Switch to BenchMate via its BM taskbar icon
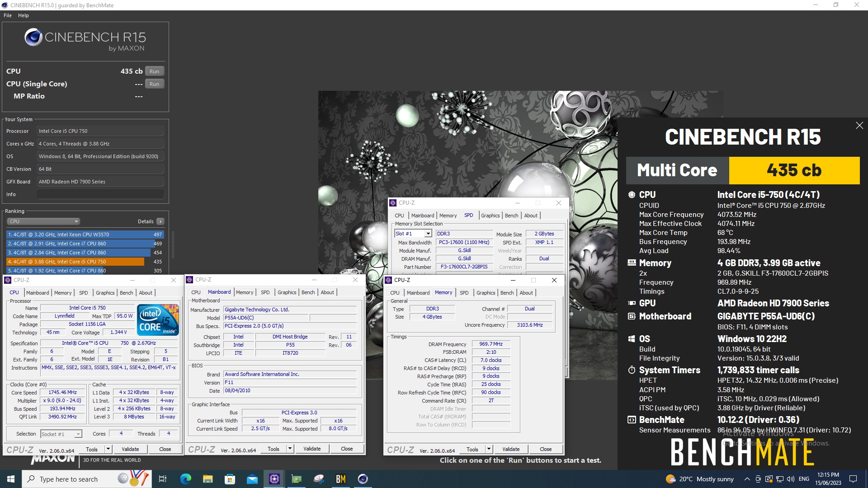 340,479
